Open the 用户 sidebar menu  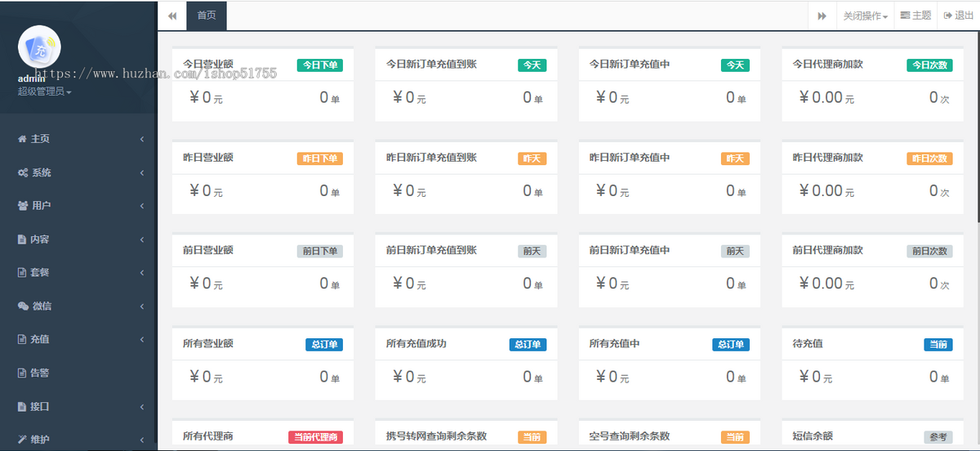[x=78, y=206]
